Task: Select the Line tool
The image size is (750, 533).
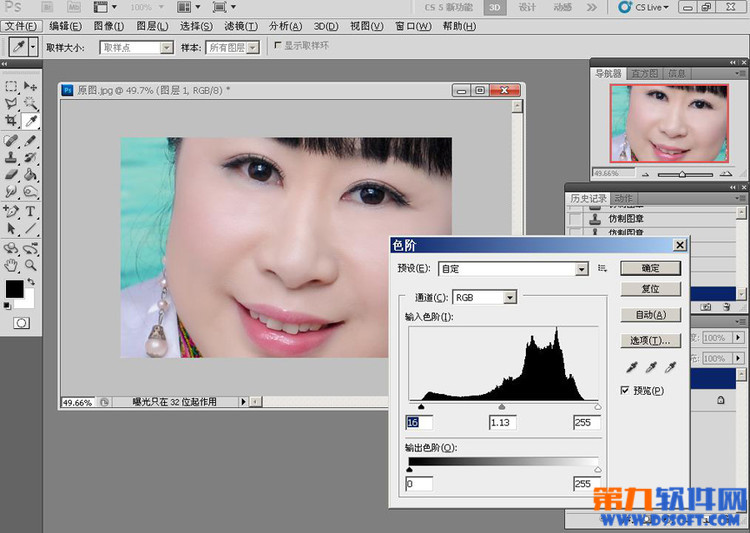Action: click(x=30, y=228)
